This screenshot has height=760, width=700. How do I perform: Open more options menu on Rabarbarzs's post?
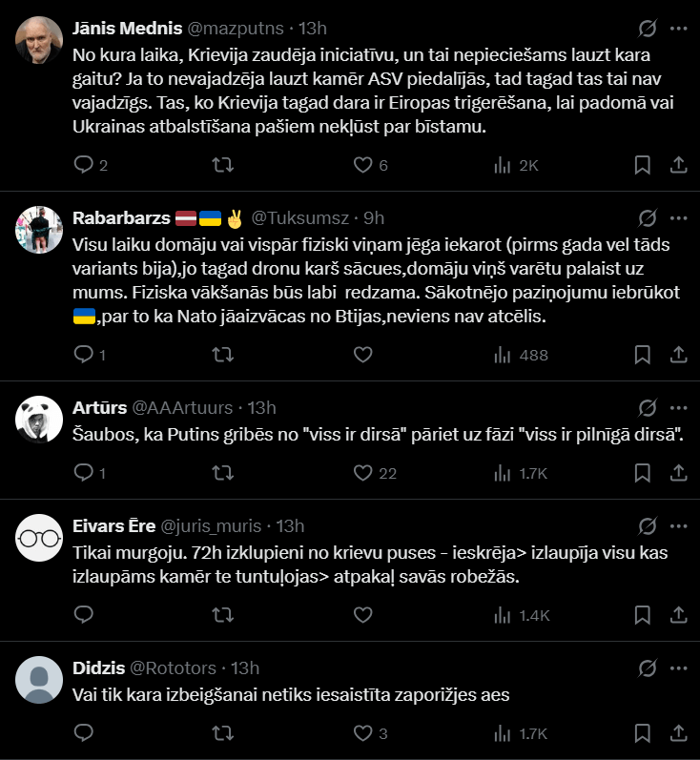click(x=679, y=217)
